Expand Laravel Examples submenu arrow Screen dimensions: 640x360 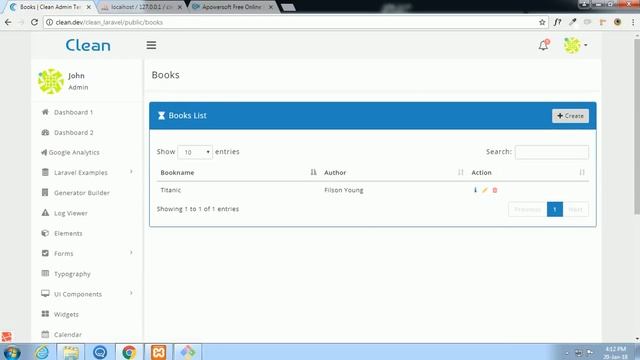(131, 172)
